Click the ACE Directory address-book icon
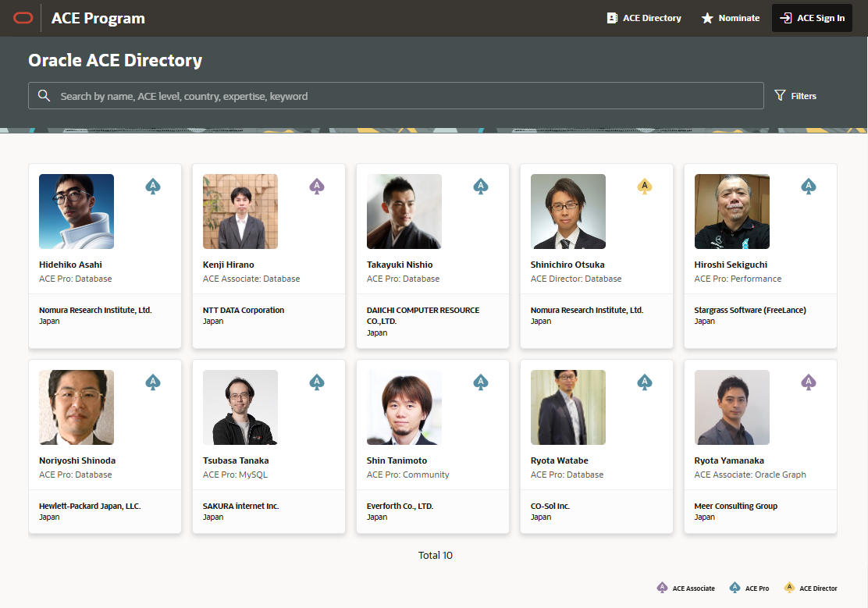Viewport: 868px width, 608px height. [612, 18]
